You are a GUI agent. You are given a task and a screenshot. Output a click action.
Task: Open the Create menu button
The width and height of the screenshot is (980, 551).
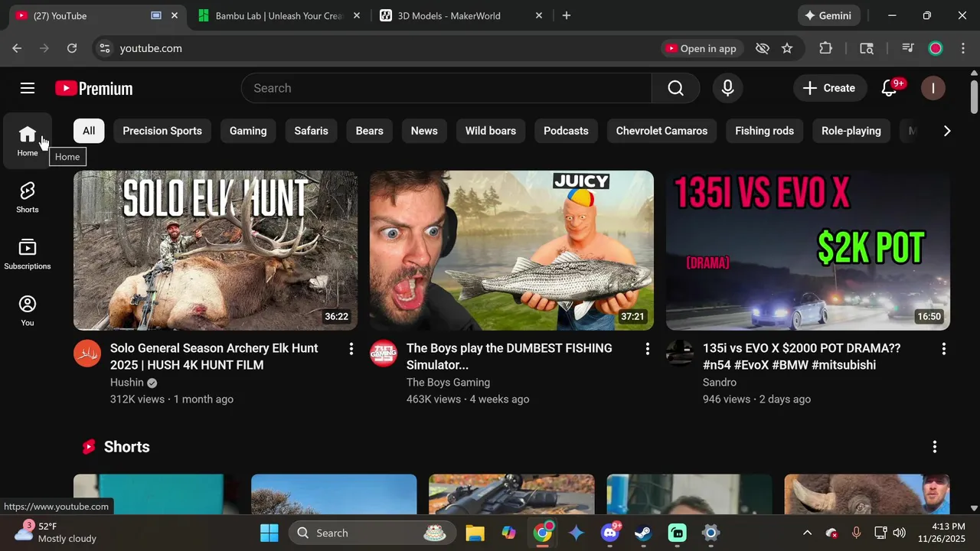pos(830,88)
